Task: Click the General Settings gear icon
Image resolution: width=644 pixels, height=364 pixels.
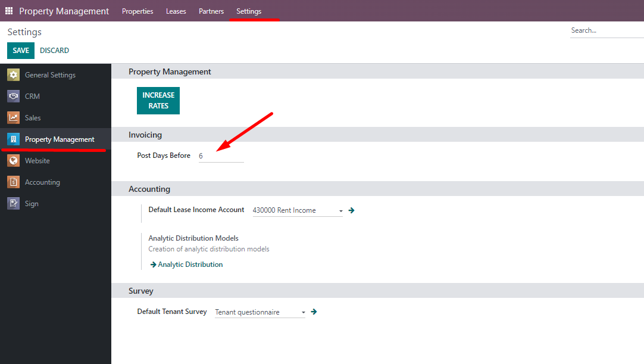Action: point(14,75)
